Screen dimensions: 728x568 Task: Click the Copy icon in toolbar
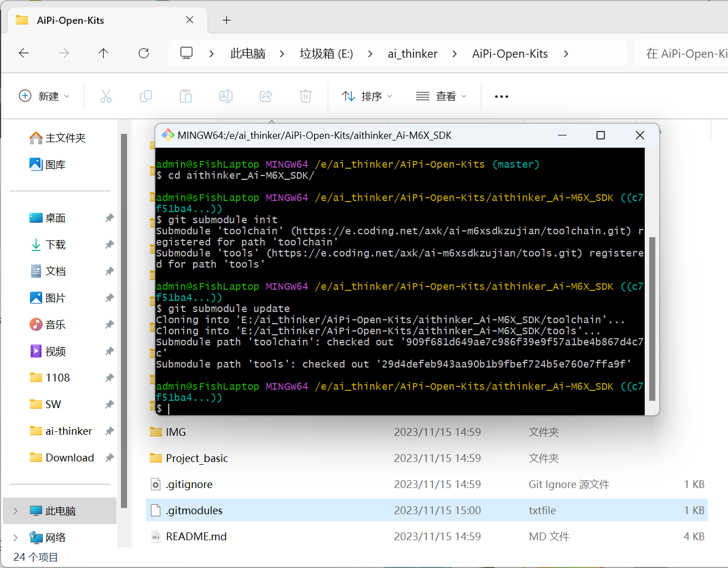pyautogui.click(x=146, y=96)
